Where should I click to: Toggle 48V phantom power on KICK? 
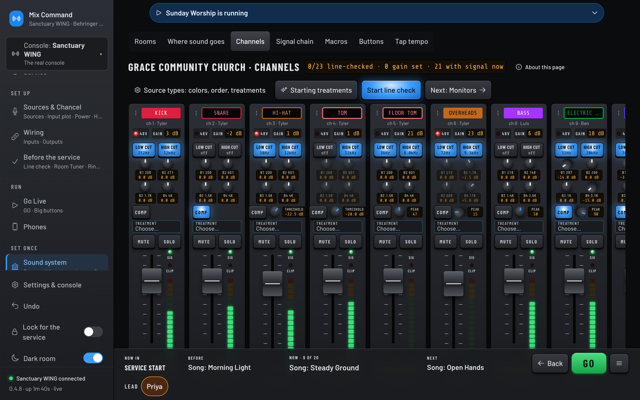140,133
